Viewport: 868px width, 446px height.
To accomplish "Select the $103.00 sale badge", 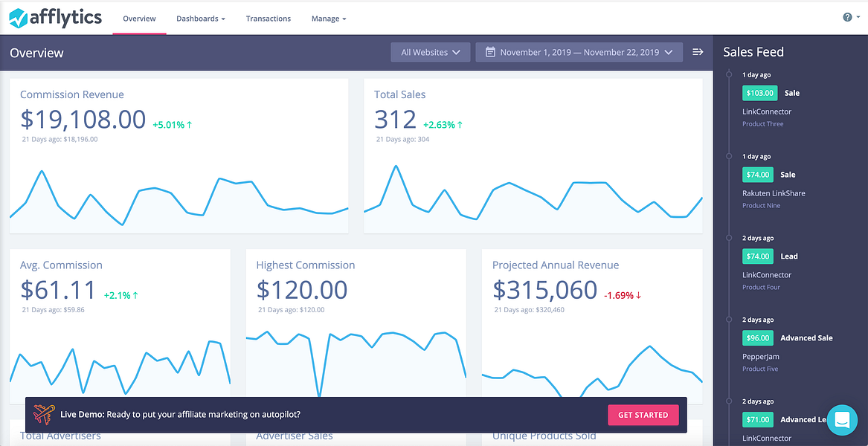I will coord(759,93).
